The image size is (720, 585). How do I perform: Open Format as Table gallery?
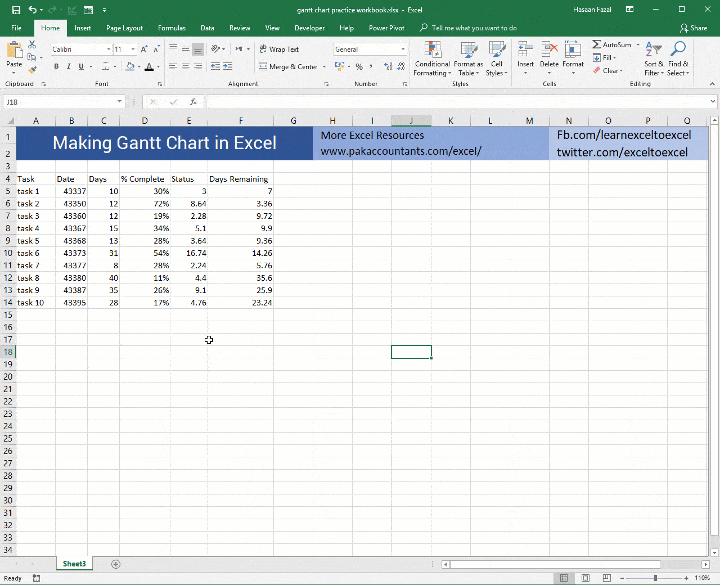468,59
